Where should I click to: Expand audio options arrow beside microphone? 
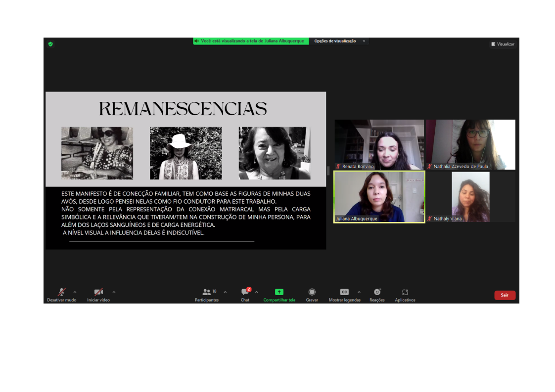tap(75, 292)
